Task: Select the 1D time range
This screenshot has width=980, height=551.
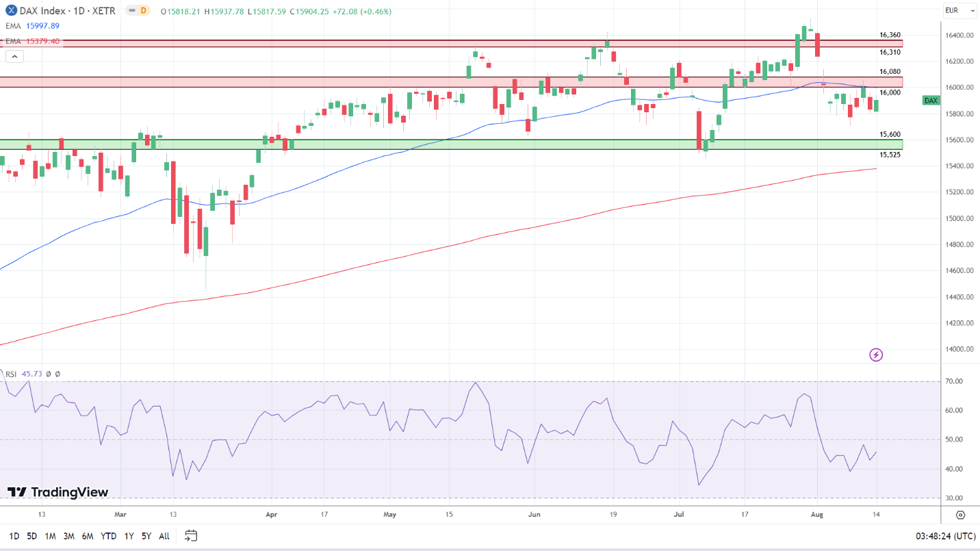Action: [14, 536]
